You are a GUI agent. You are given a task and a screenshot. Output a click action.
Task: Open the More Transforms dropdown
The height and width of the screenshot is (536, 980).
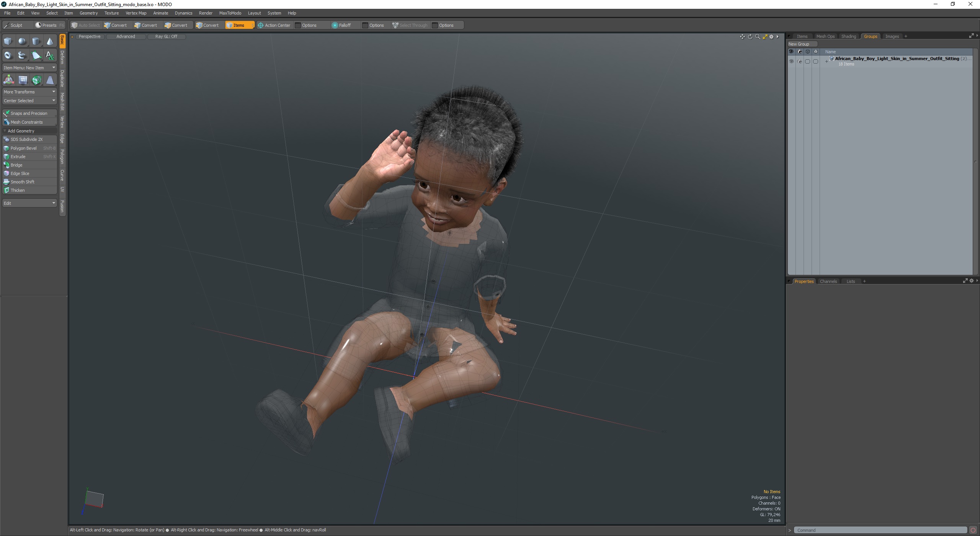click(x=29, y=92)
